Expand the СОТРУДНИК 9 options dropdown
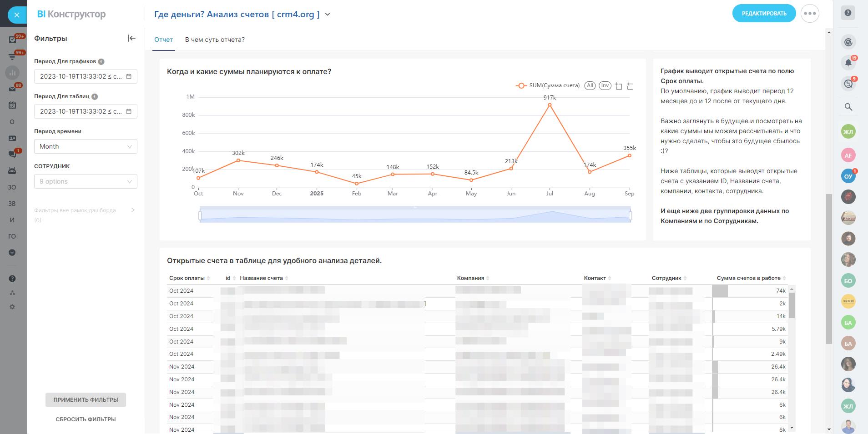This screenshot has height=434, width=868. 86,181
